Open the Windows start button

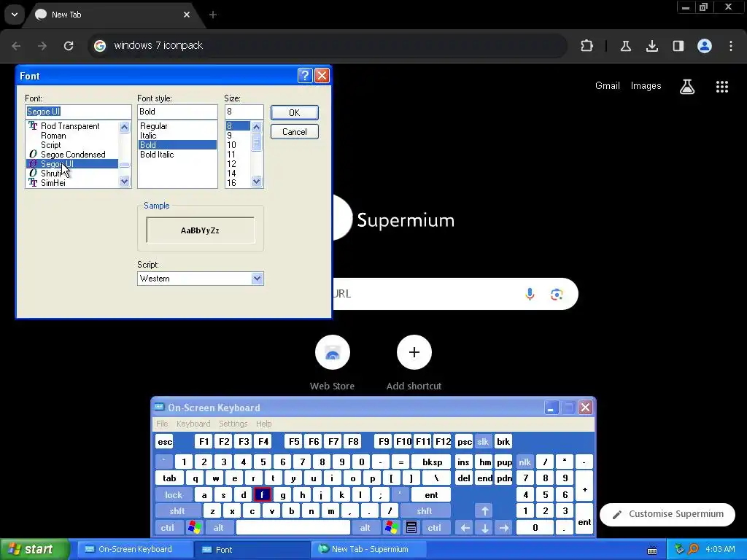pyautogui.click(x=34, y=549)
